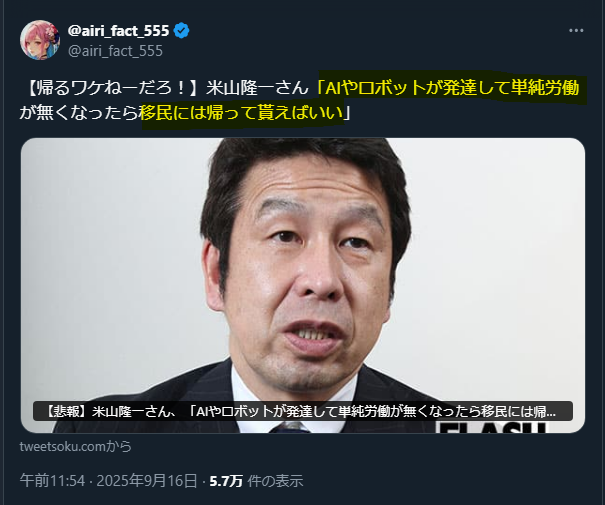
Task: Open the three-dot more options menu
Action: [576, 30]
